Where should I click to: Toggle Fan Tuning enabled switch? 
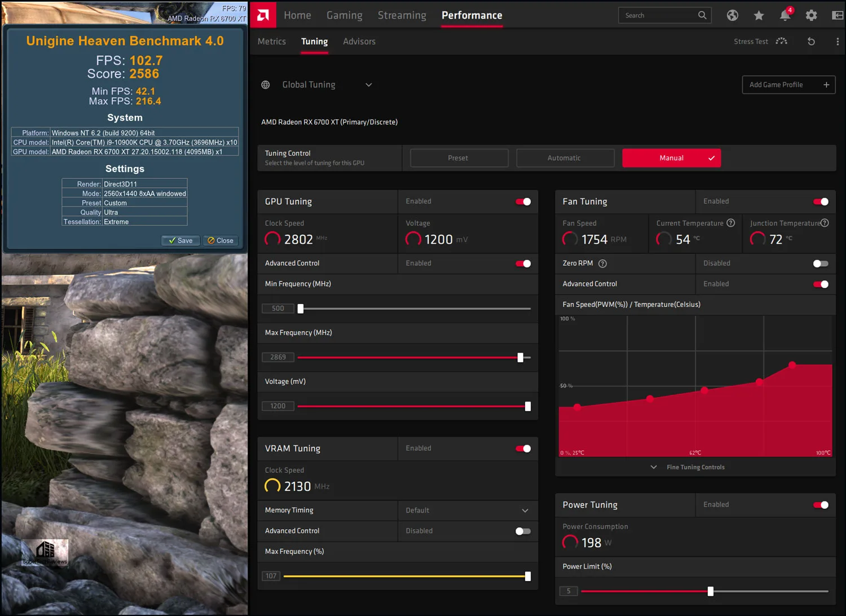pos(821,201)
